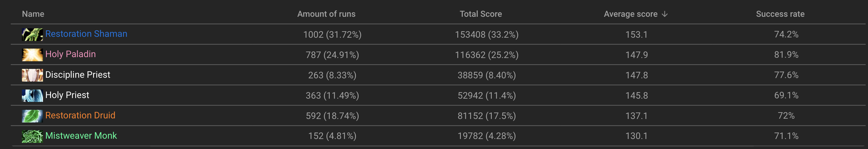Click the Holy Paladin spec icon
868x149 pixels.
[x=32, y=54]
